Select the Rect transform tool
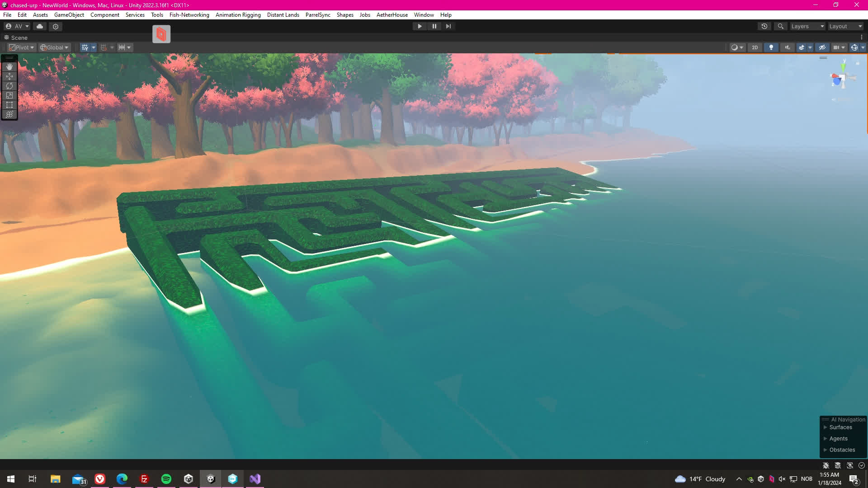Image resolution: width=868 pixels, height=488 pixels. (9, 105)
